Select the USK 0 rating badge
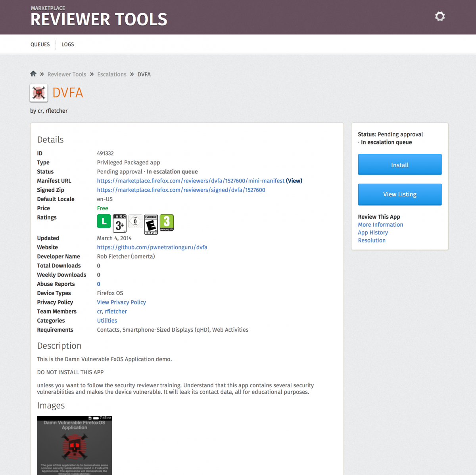 tap(135, 221)
